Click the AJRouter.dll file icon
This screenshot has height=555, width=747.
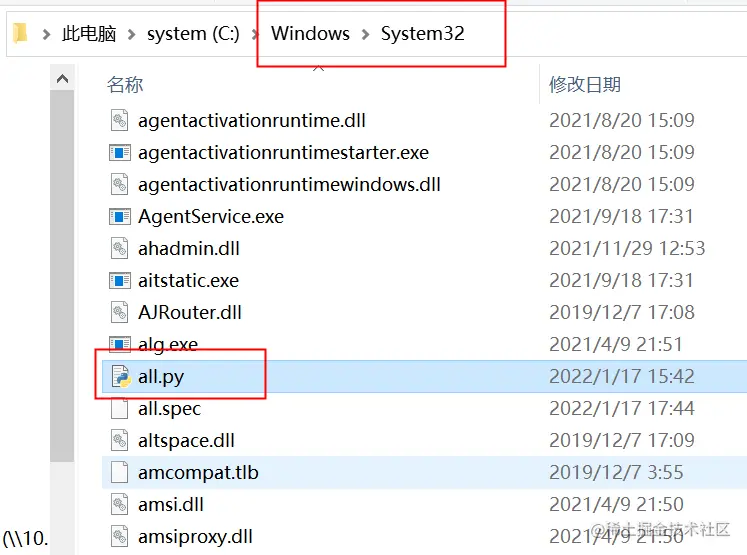click(x=120, y=313)
